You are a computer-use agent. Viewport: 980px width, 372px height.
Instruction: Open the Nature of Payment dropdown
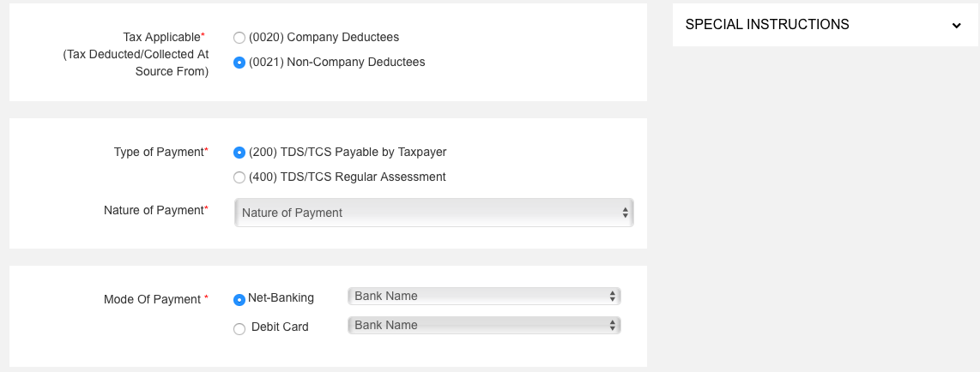pos(433,213)
